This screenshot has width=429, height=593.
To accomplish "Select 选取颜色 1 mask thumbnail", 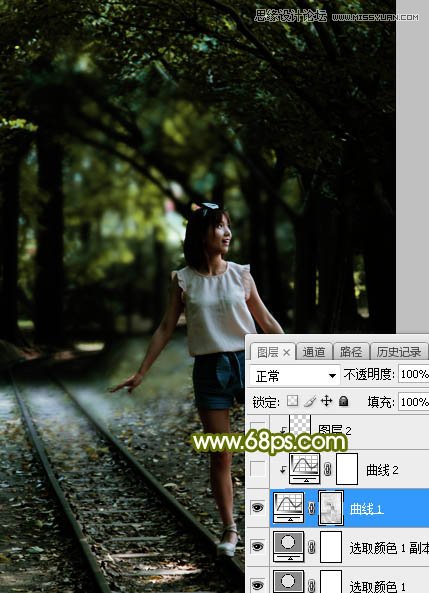I will tap(331, 582).
